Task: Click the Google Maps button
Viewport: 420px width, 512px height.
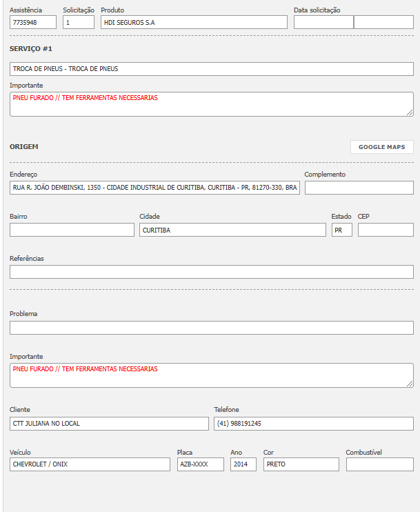Action: pos(381,147)
